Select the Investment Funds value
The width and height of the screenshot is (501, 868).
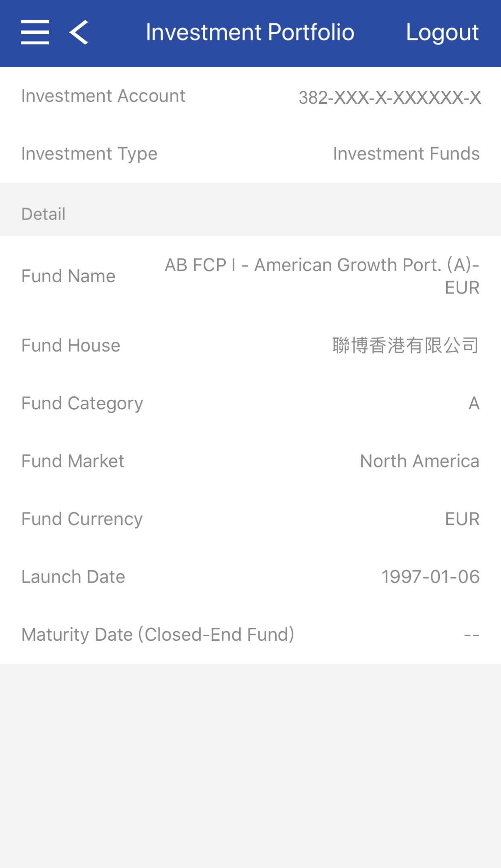pos(406,154)
